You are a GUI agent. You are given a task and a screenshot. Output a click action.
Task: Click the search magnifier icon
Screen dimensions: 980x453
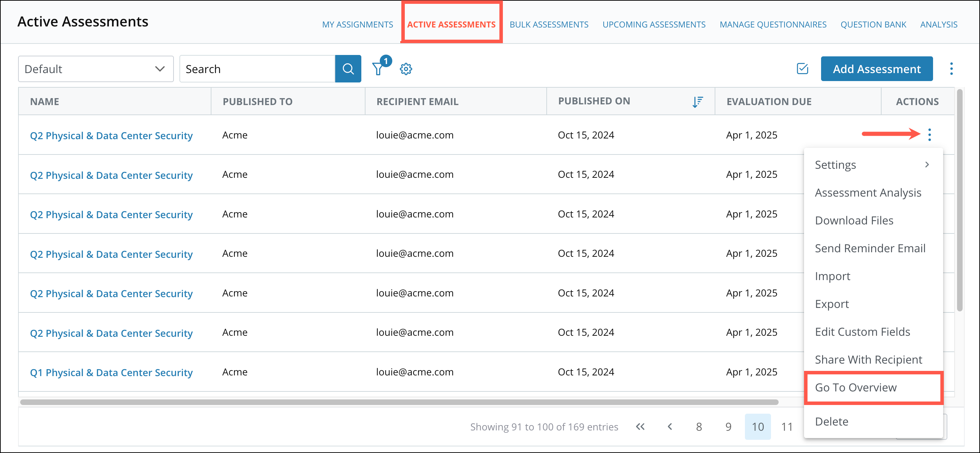[348, 69]
